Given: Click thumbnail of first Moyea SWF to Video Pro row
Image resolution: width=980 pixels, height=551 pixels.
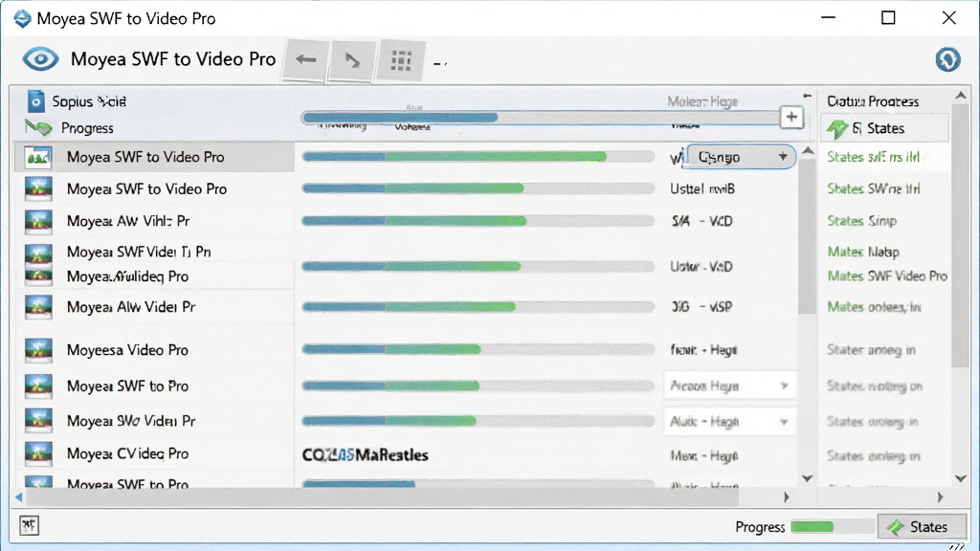Looking at the screenshot, I should [38, 157].
